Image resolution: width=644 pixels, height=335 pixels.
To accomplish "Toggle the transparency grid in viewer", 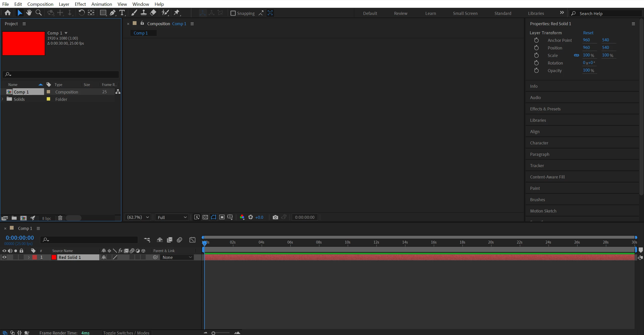I will click(x=205, y=217).
